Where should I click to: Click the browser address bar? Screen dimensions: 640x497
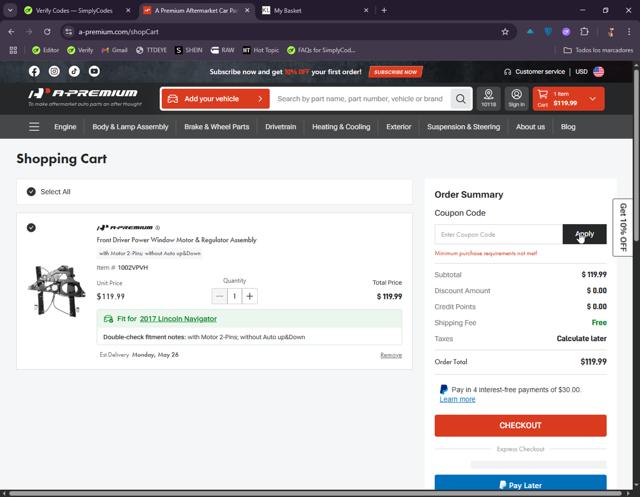point(286,32)
